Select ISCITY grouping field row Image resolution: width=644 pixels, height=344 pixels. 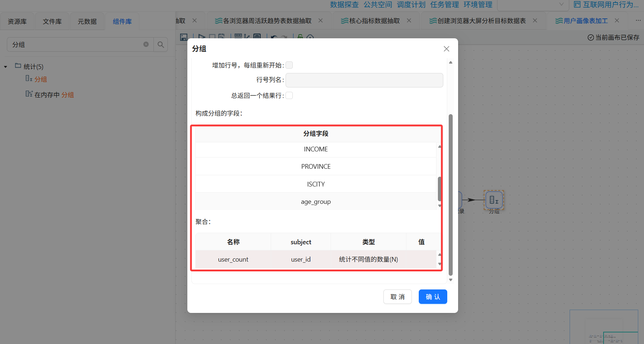point(316,184)
